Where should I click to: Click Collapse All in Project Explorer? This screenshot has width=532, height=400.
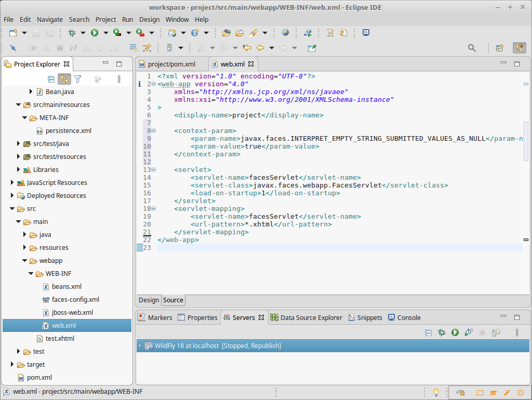[51, 79]
